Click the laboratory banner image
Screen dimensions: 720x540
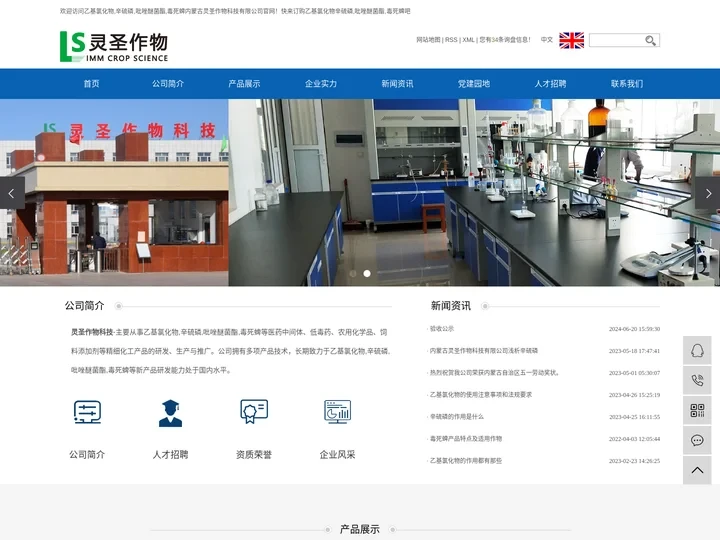point(474,193)
